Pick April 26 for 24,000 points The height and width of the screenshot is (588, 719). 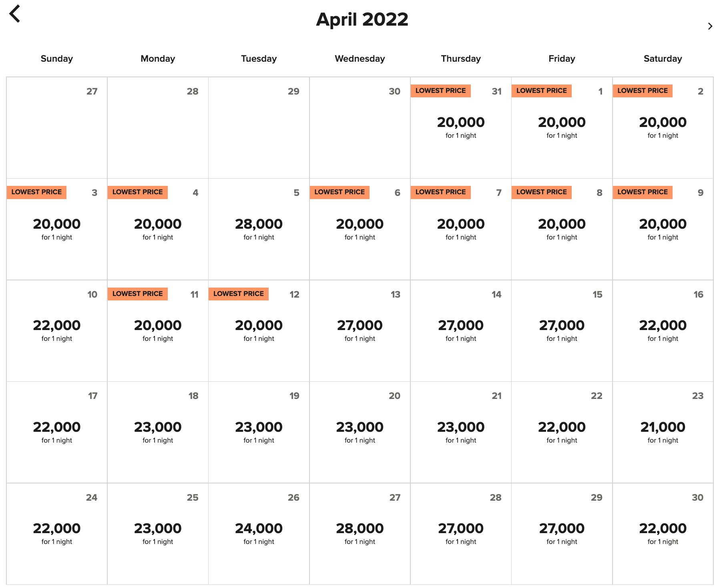tap(259, 534)
